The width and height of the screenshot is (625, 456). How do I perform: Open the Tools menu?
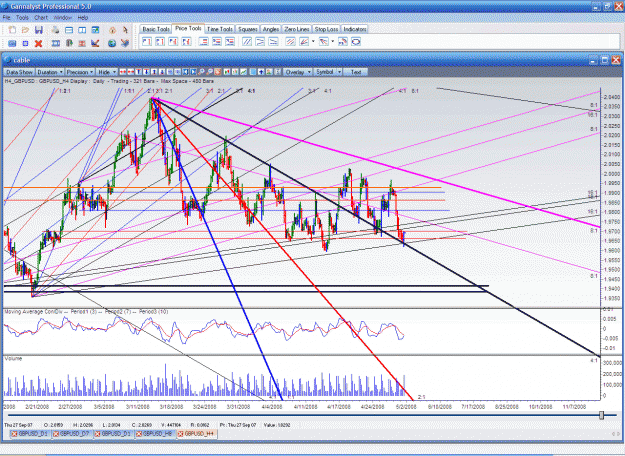pyautogui.click(x=22, y=18)
